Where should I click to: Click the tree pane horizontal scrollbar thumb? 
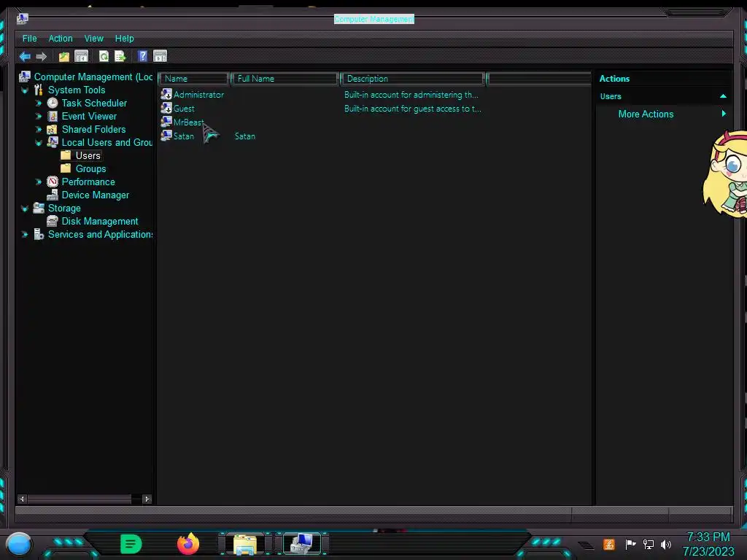(x=80, y=499)
